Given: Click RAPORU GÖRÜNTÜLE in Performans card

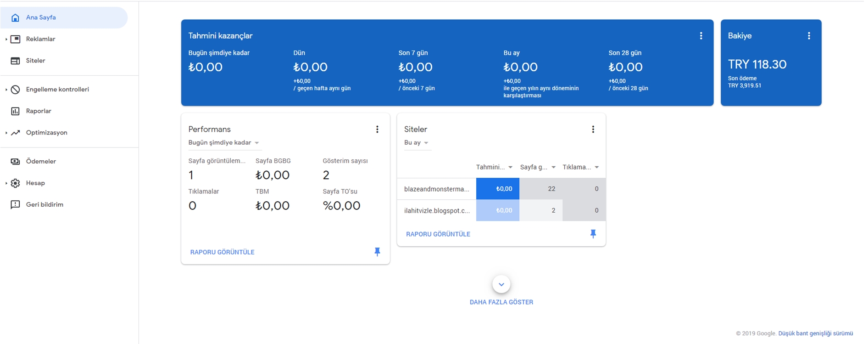Looking at the screenshot, I should point(222,252).
